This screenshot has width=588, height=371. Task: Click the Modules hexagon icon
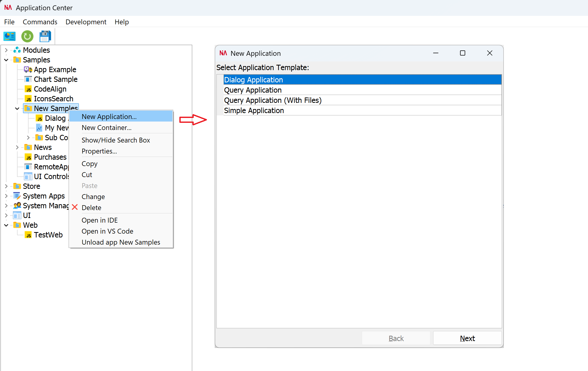click(x=17, y=50)
